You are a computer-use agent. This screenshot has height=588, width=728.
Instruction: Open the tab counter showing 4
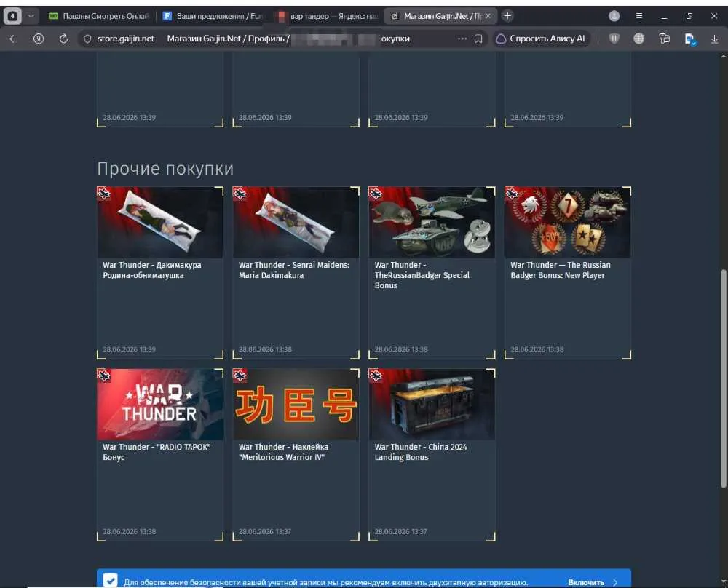[x=12, y=16]
